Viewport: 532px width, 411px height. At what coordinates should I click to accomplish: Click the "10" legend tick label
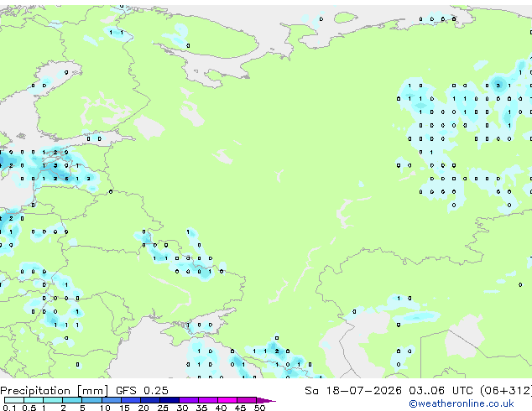pyautogui.click(x=105, y=408)
